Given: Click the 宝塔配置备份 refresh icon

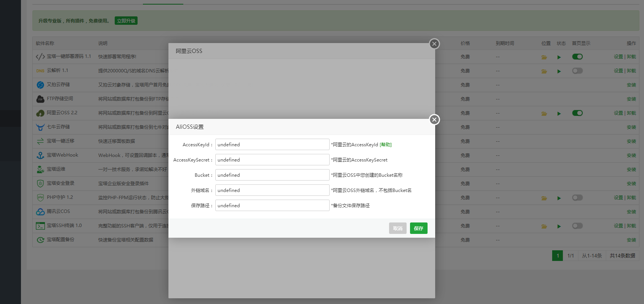Looking at the screenshot, I should tap(40, 240).
